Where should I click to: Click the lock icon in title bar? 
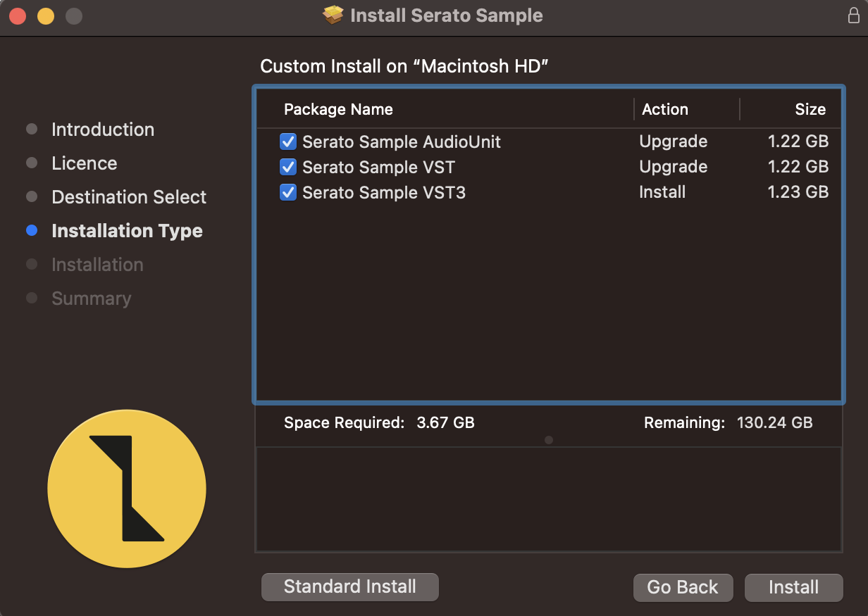pos(853,15)
